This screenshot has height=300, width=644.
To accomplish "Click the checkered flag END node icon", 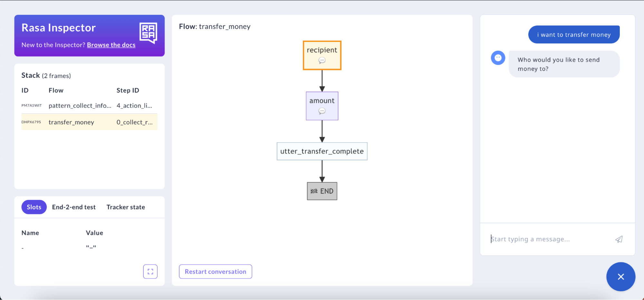I will [314, 191].
